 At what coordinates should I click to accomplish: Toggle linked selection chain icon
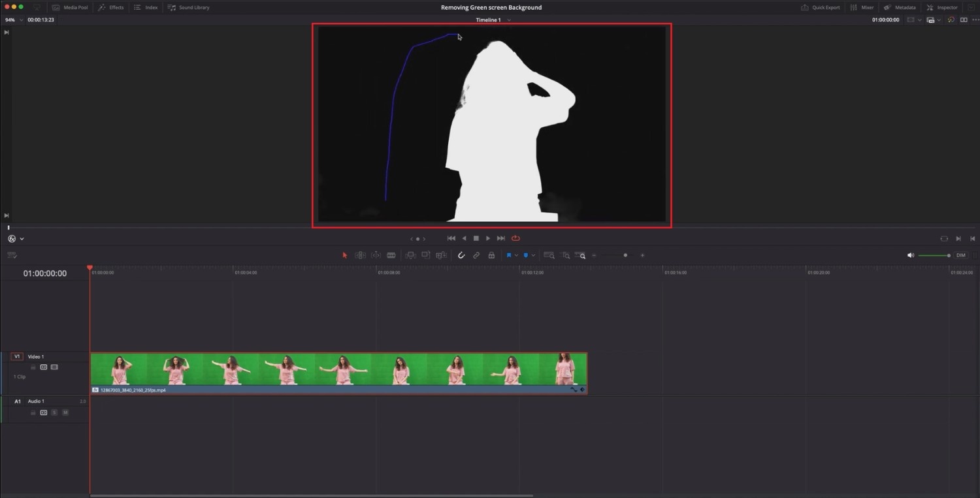[476, 255]
